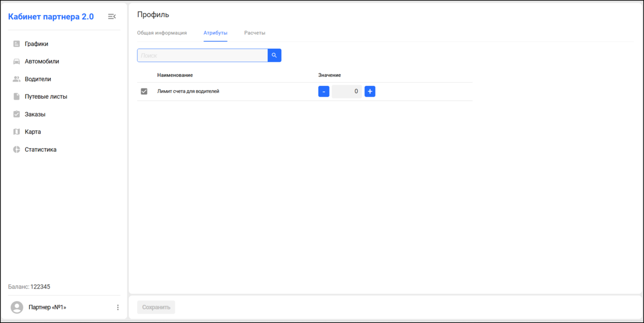Show the Карта map icon
Screen dimensions: 644x323
point(17,131)
